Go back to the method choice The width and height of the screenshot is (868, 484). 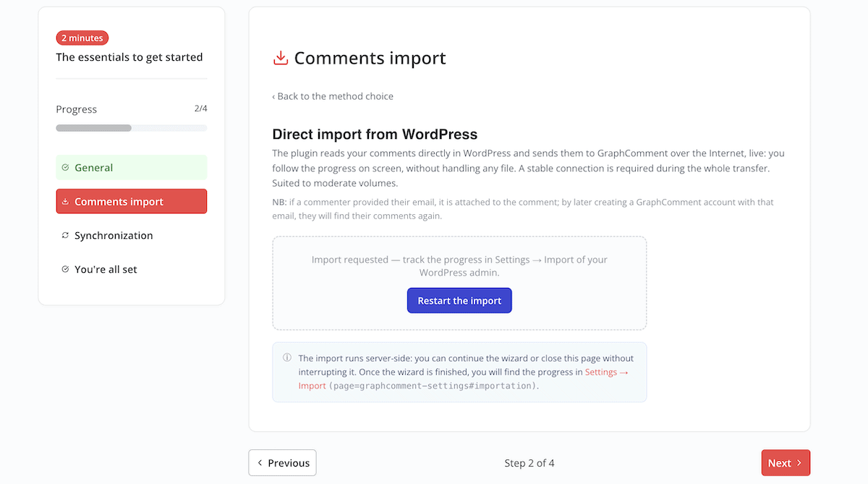pos(333,96)
